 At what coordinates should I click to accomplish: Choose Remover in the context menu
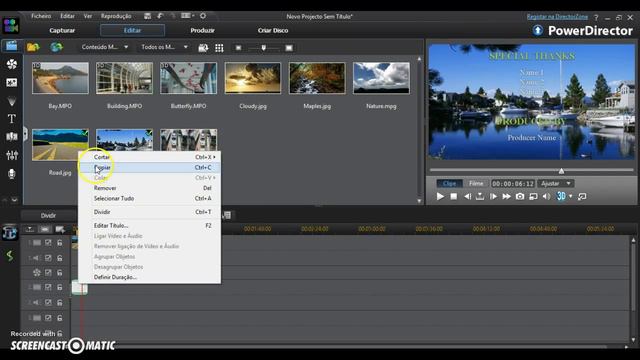pos(149,188)
